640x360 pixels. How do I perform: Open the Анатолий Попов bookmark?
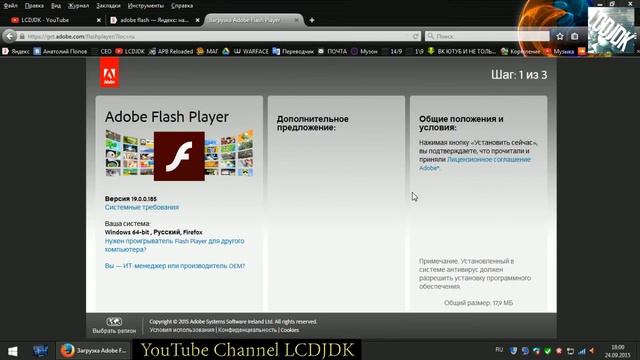(x=60, y=51)
